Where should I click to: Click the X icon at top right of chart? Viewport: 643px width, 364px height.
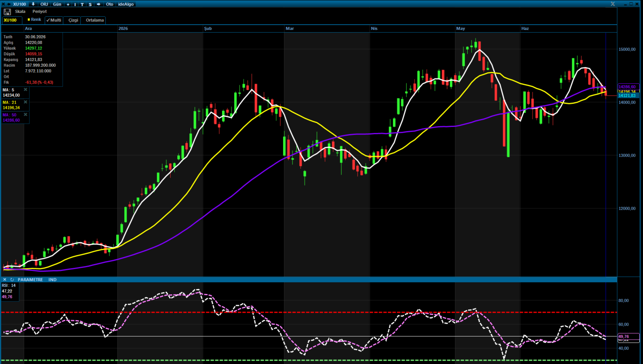613,4
